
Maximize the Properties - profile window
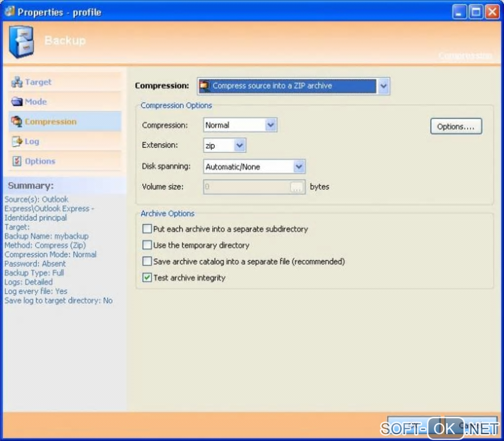[476, 12]
